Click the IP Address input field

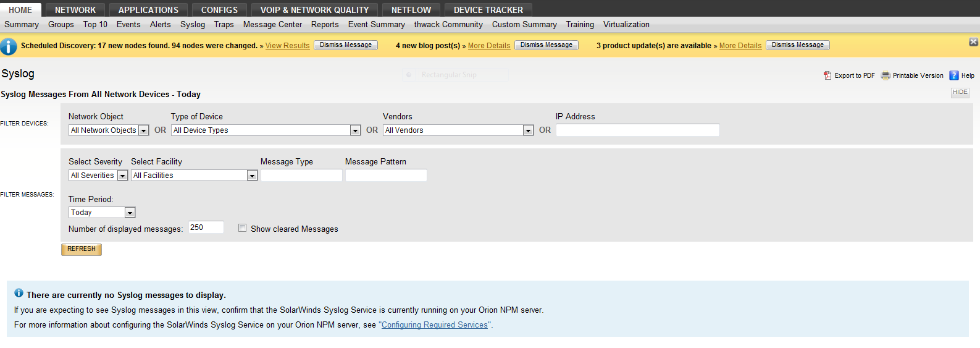[x=638, y=130]
